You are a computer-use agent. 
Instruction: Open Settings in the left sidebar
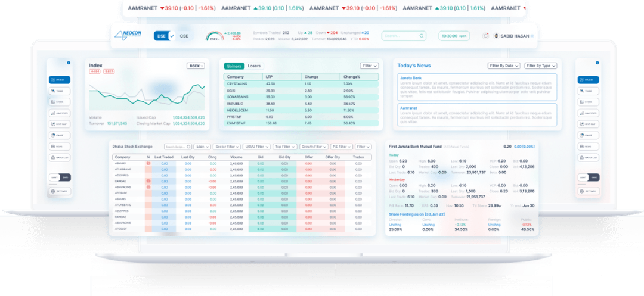coord(60,191)
